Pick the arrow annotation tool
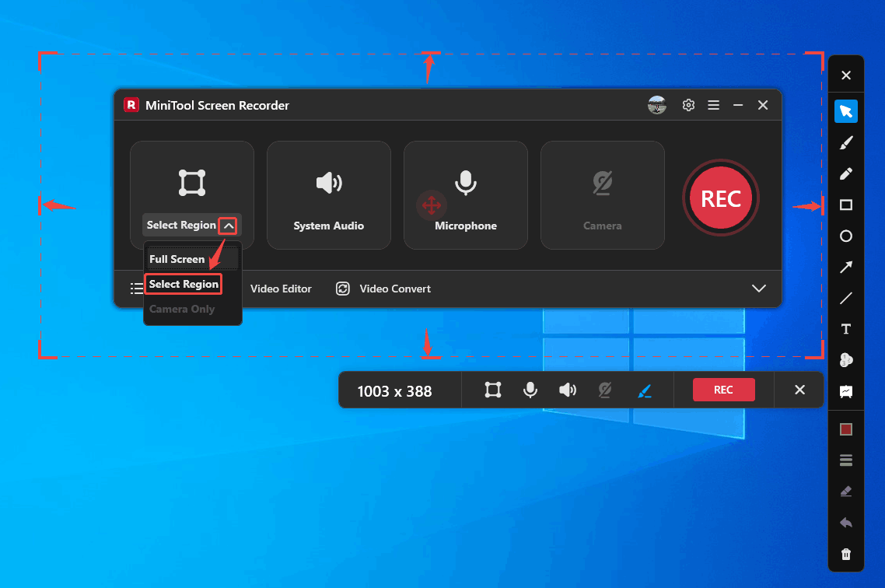Viewport: 885px width, 588px height. [x=846, y=267]
